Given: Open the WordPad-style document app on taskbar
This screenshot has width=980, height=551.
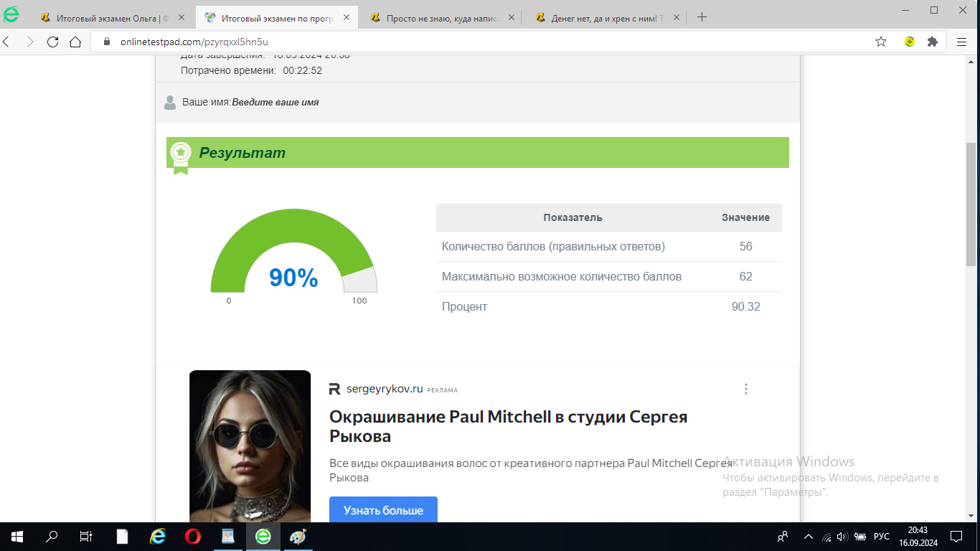Looking at the screenshot, I should coord(227,537).
